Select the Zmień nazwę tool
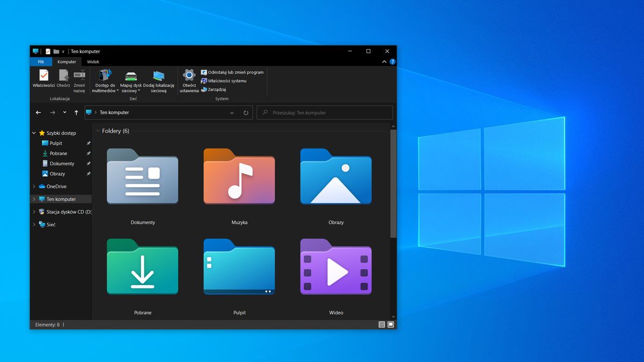The height and width of the screenshot is (362, 644). click(x=79, y=80)
